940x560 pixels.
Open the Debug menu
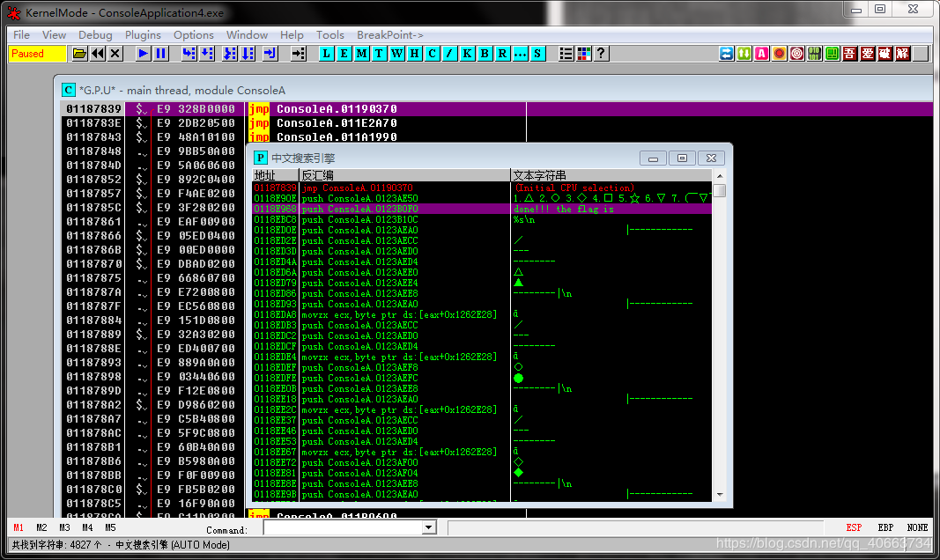click(95, 35)
